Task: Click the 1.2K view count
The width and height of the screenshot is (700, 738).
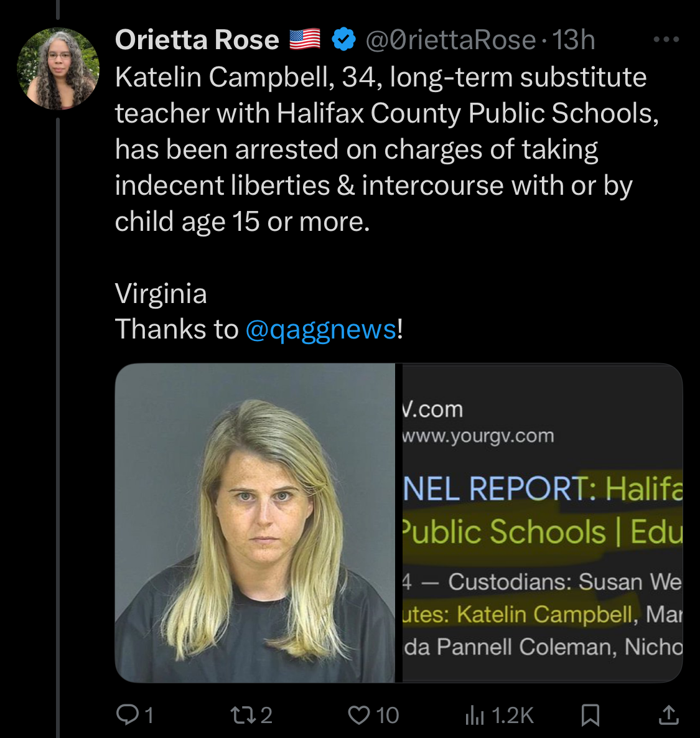Action: point(513,716)
